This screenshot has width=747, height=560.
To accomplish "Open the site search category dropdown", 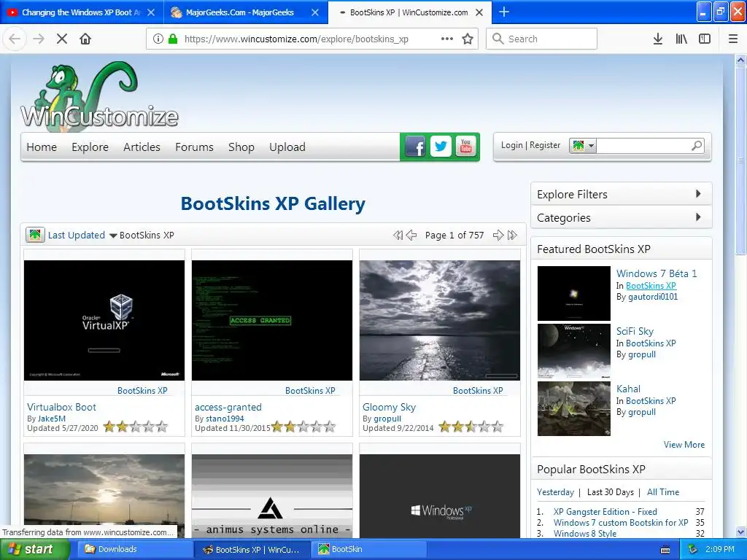I will point(583,146).
